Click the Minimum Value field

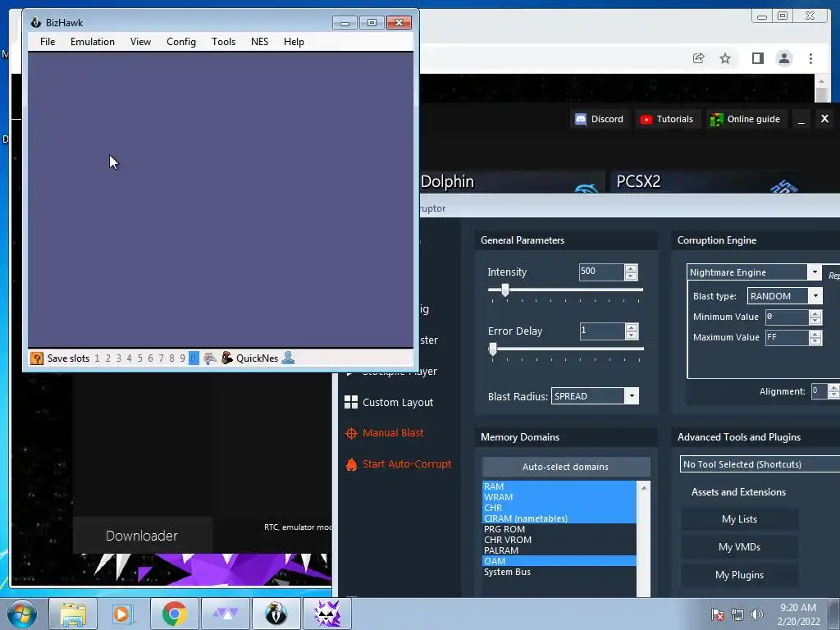(x=787, y=317)
